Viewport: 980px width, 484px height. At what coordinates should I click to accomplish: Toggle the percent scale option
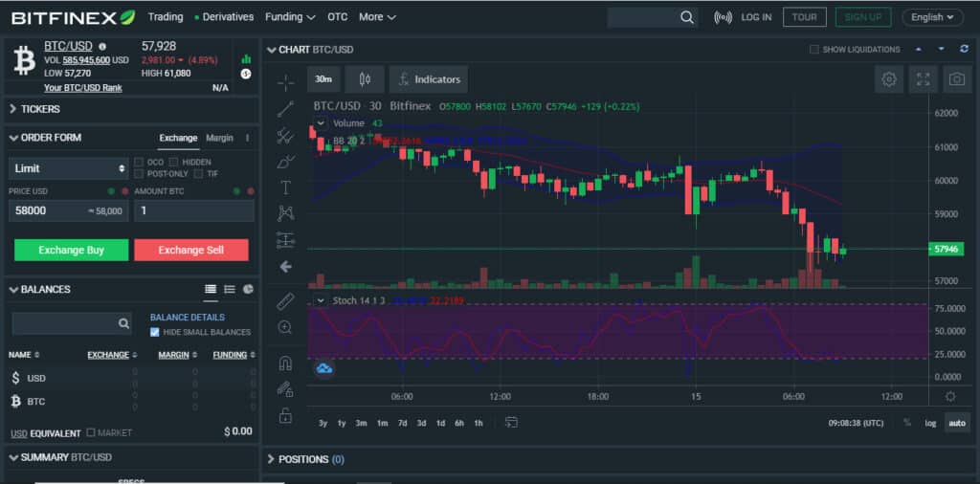[x=907, y=423]
